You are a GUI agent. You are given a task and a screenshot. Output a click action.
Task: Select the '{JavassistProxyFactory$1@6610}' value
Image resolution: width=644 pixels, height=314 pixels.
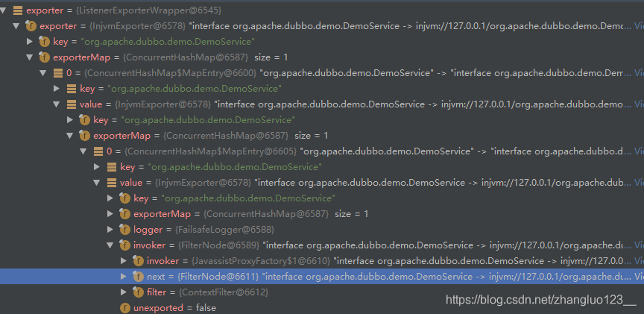261,260
